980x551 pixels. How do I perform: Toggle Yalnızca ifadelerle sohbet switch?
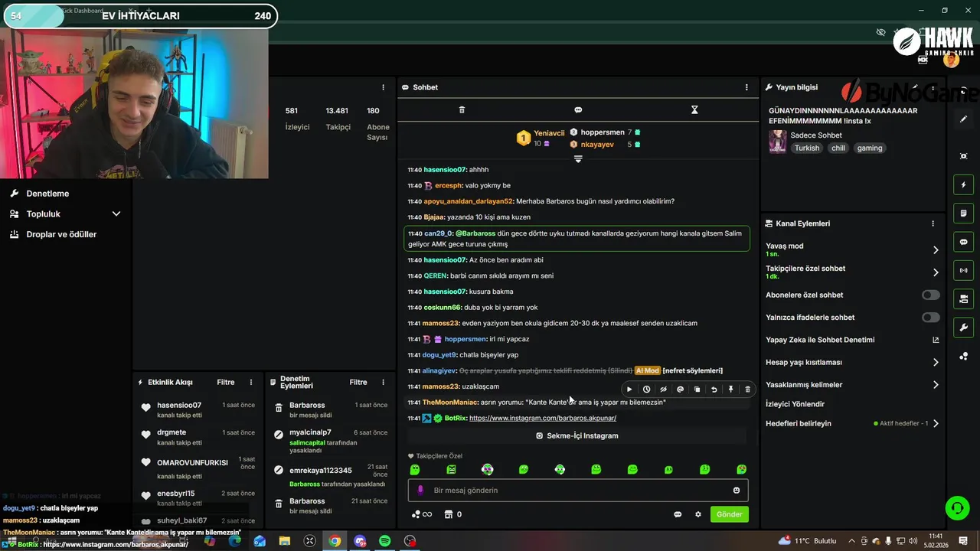click(x=930, y=318)
